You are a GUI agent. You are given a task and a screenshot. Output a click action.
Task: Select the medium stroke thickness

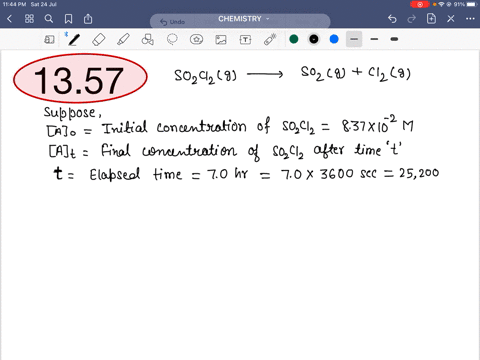(374, 39)
